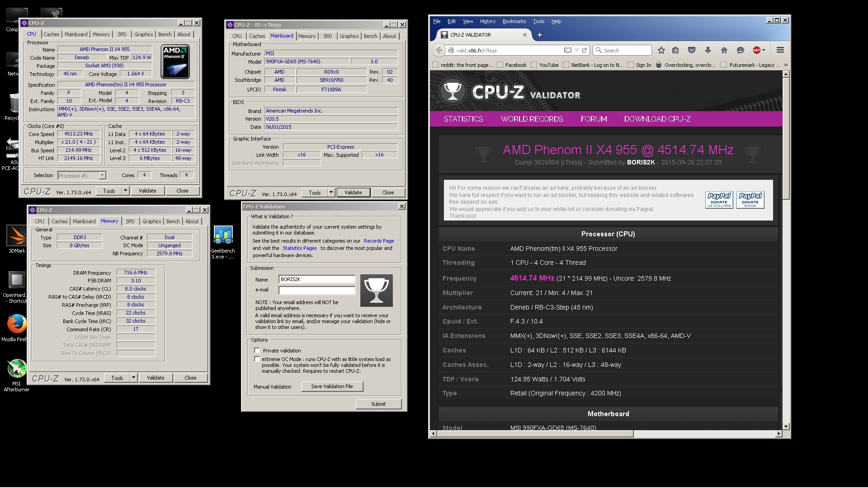Close the CPU-Z VALIDATOR tab
The height and width of the screenshot is (488, 868).
(x=525, y=35)
